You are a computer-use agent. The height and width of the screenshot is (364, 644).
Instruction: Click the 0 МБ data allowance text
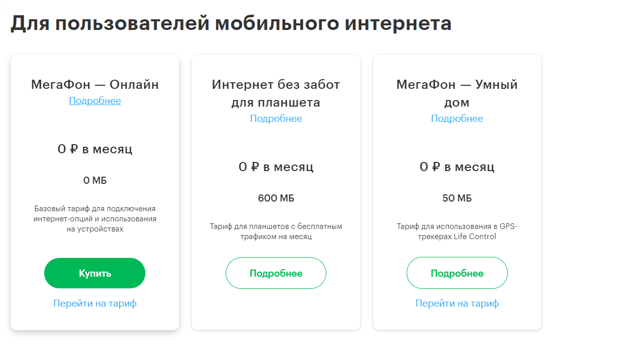pos(95,180)
